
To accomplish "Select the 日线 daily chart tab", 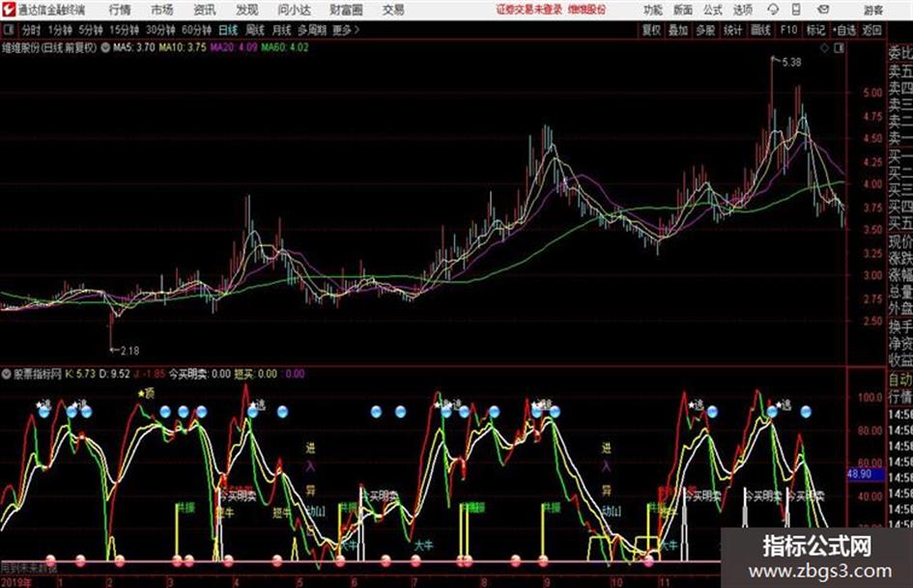I will coord(228,30).
